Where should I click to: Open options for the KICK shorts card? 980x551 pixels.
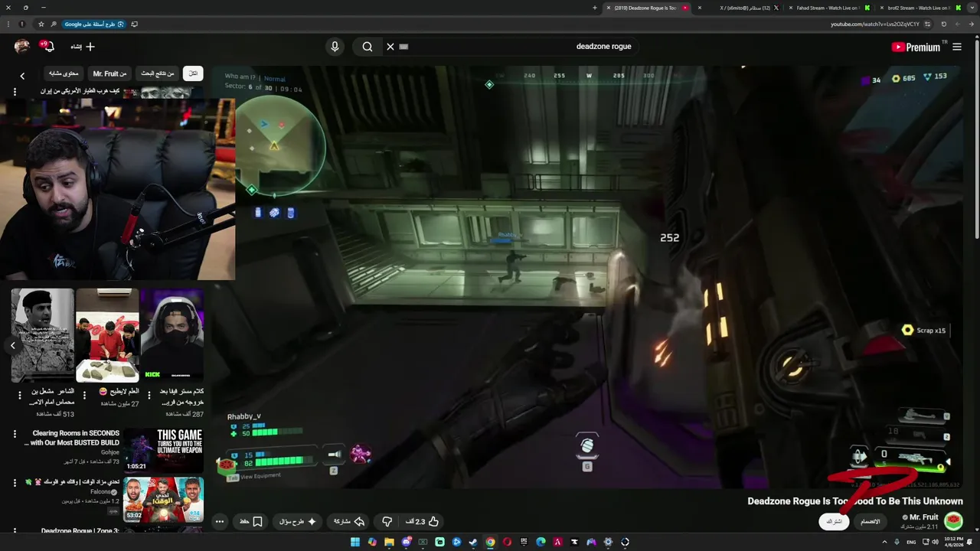(149, 396)
